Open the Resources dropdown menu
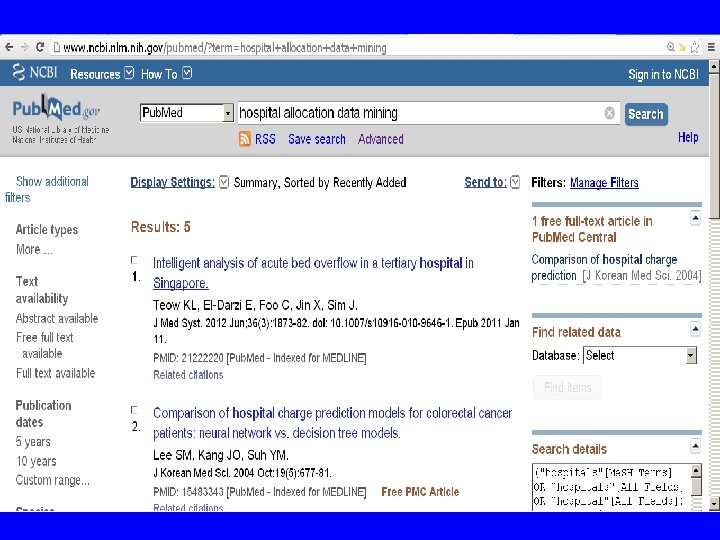 click(102, 74)
